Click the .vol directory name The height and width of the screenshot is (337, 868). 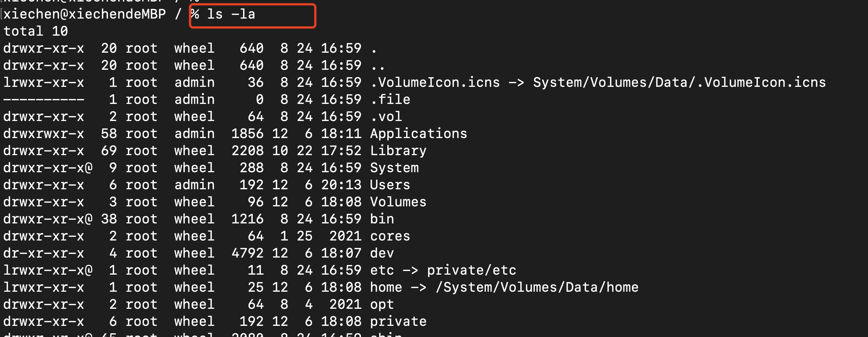pyautogui.click(x=386, y=117)
